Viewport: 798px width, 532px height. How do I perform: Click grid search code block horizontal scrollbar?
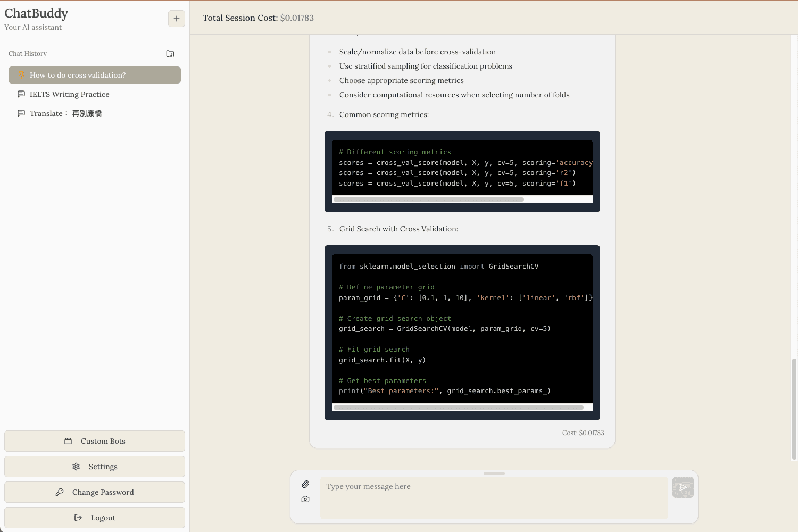[458, 408]
